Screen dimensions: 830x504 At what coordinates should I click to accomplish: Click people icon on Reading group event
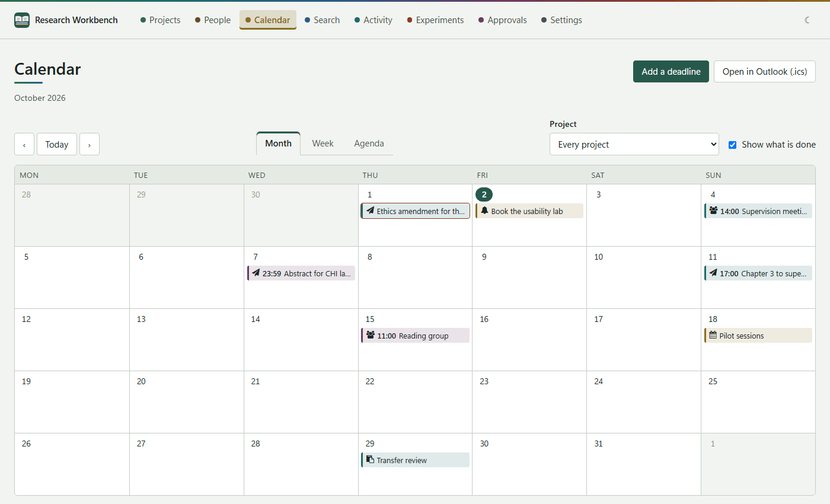coord(371,335)
